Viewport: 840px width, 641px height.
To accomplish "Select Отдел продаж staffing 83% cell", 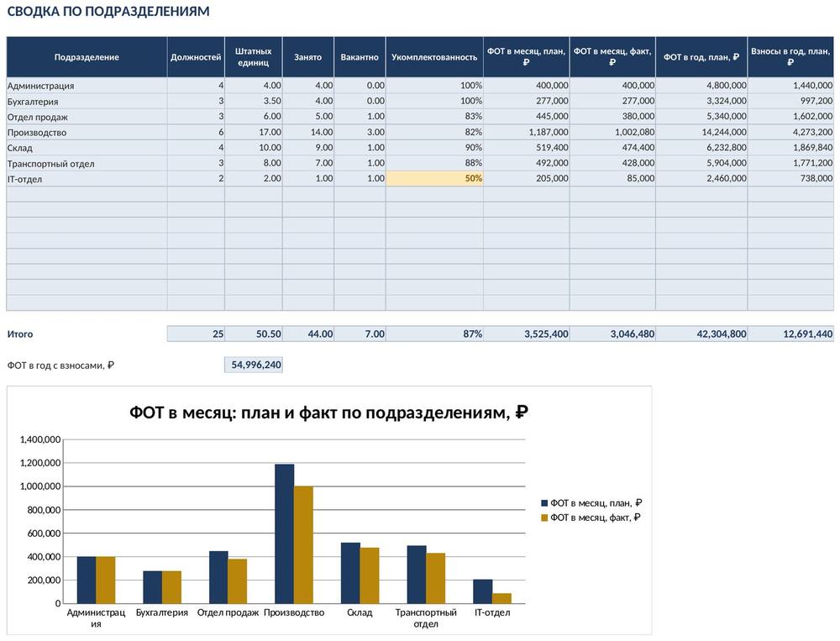I will tap(434, 116).
